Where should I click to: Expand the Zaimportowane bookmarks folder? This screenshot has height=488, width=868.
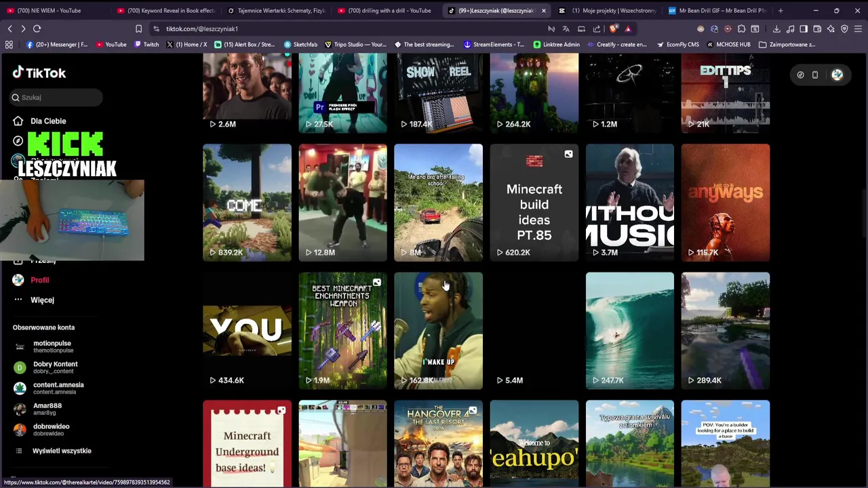point(787,44)
